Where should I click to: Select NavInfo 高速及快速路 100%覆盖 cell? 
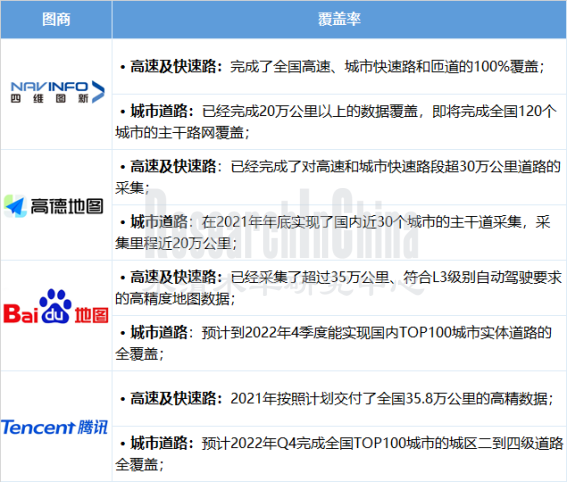pos(339,67)
